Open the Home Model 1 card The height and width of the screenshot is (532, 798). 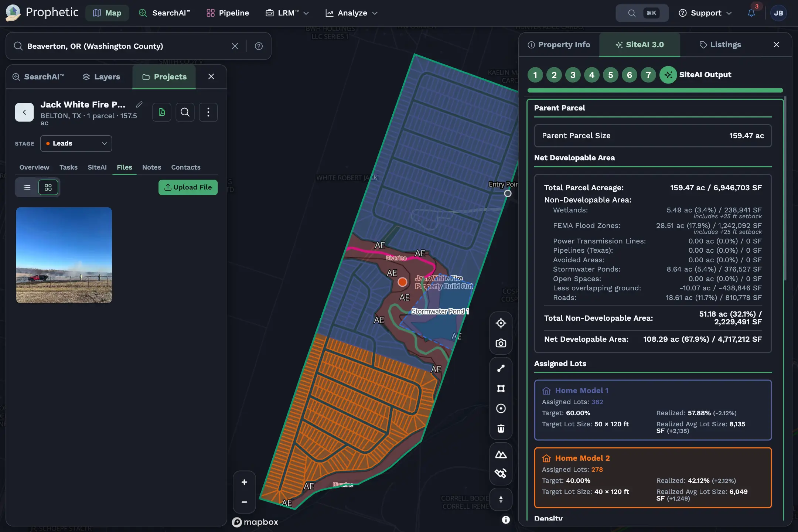(x=653, y=410)
